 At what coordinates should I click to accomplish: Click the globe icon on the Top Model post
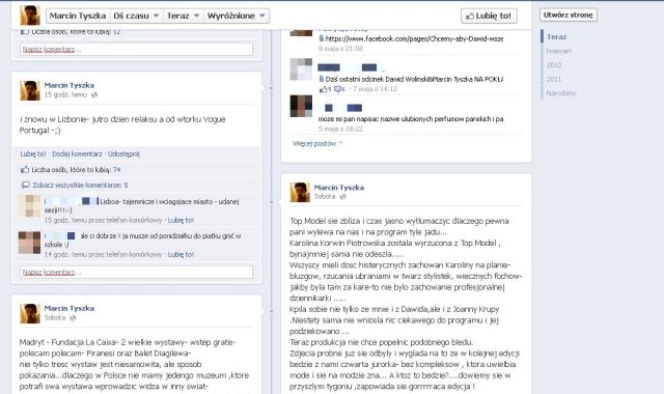point(343,197)
